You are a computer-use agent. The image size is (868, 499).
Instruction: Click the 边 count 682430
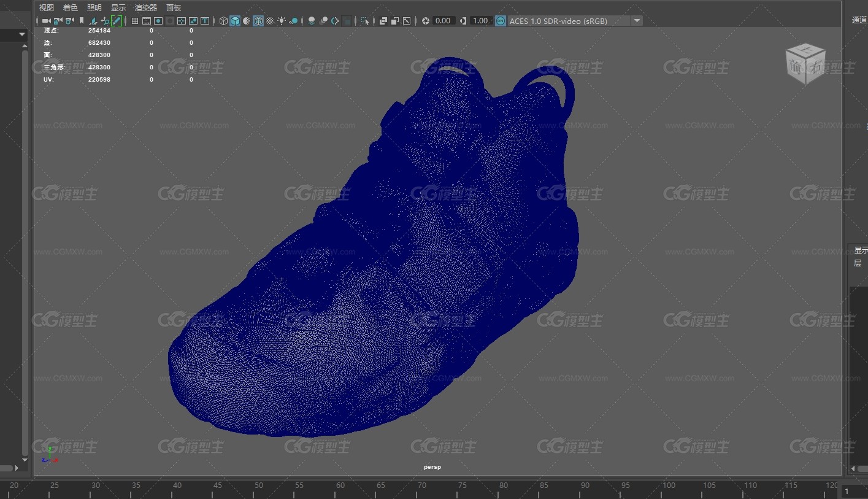pos(99,43)
